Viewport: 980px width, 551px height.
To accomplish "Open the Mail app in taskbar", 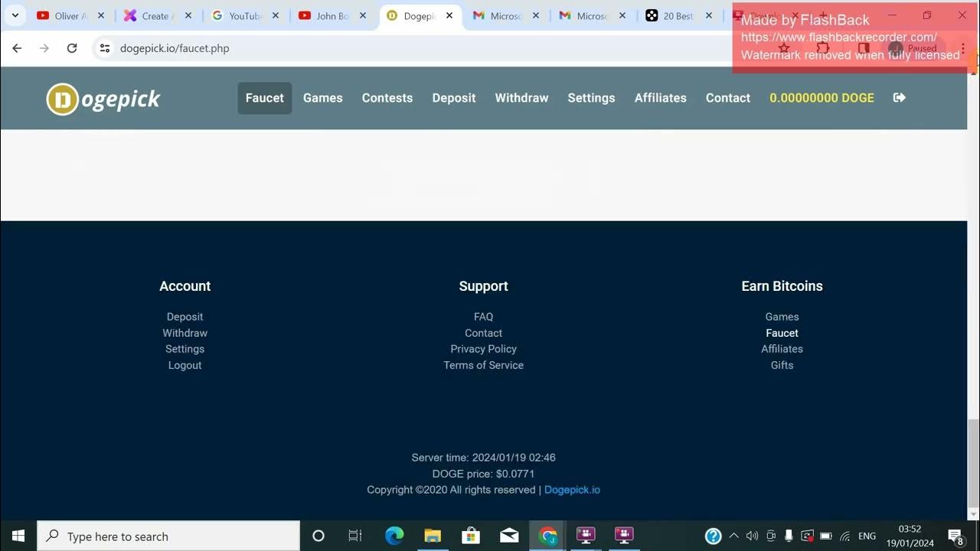I will point(509,536).
